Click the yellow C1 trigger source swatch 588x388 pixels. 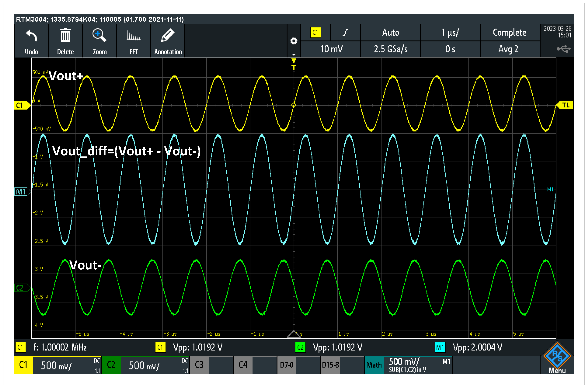[x=315, y=33]
